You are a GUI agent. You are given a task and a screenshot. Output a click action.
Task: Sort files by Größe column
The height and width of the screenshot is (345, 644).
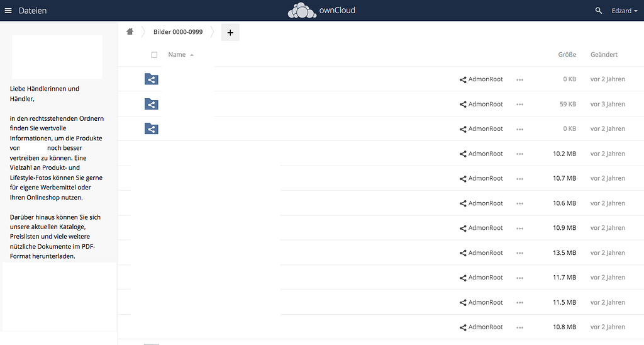click(x=567, y=54)
